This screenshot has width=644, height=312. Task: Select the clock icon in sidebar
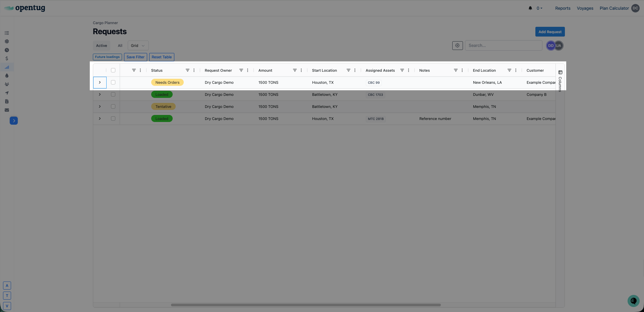(7, 50)
